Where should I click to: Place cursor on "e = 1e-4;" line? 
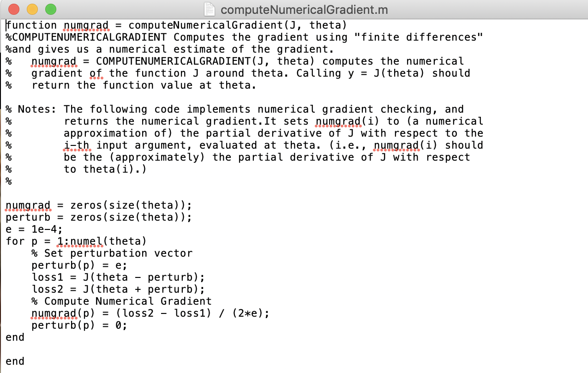(34, 229)
